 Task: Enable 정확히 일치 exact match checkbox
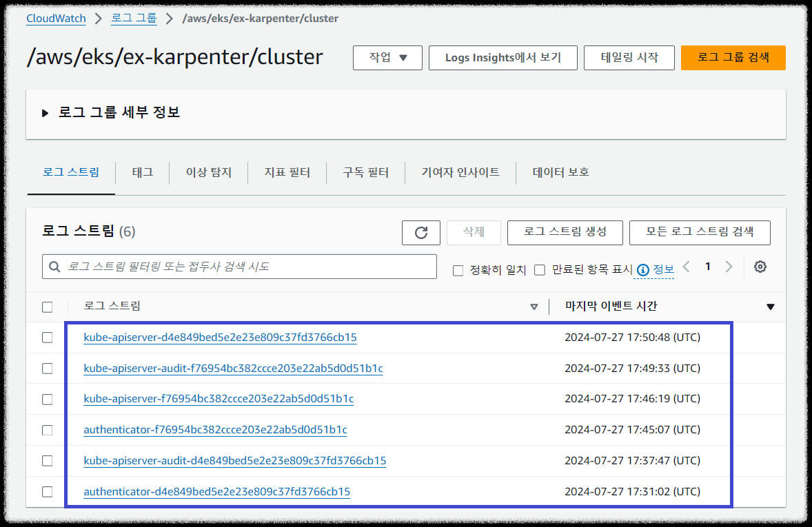(x=458, y=270)
